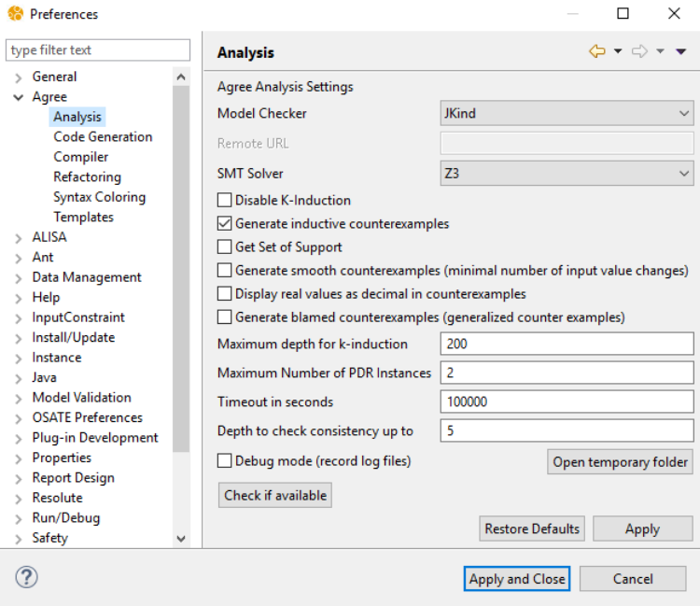
Task: Click the forward navigation arrow icon
Action: pos(639,51)
